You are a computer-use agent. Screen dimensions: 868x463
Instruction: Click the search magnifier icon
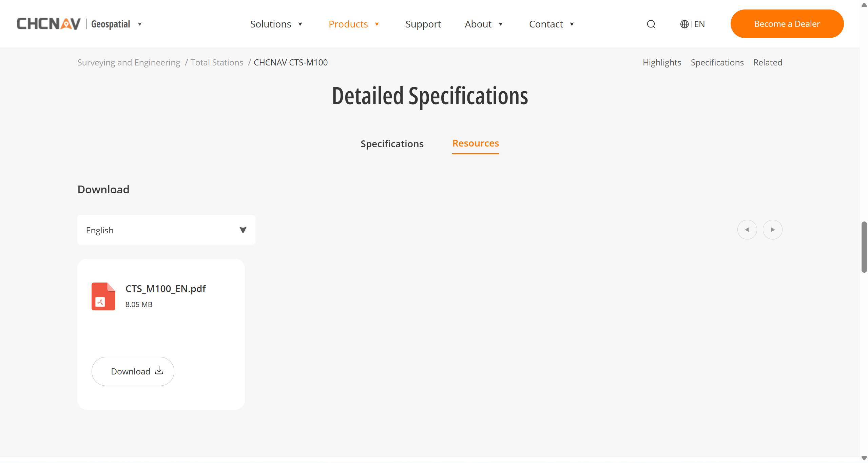651,24
